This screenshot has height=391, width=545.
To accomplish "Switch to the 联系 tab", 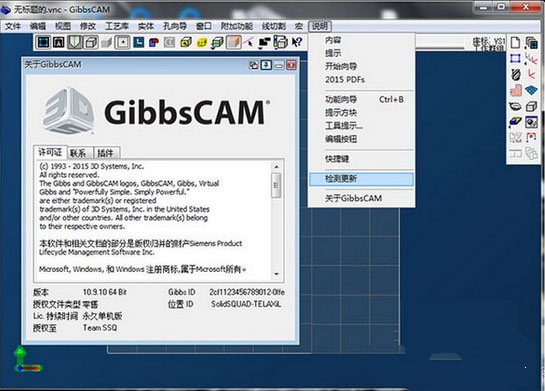I will click(78, 153).
